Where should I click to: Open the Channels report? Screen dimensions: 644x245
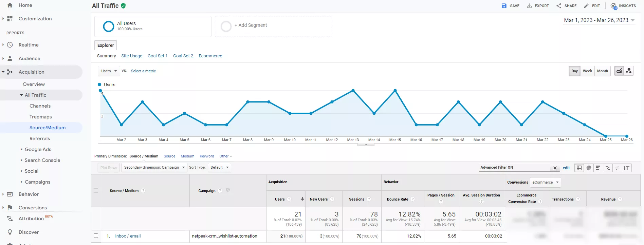40,106
